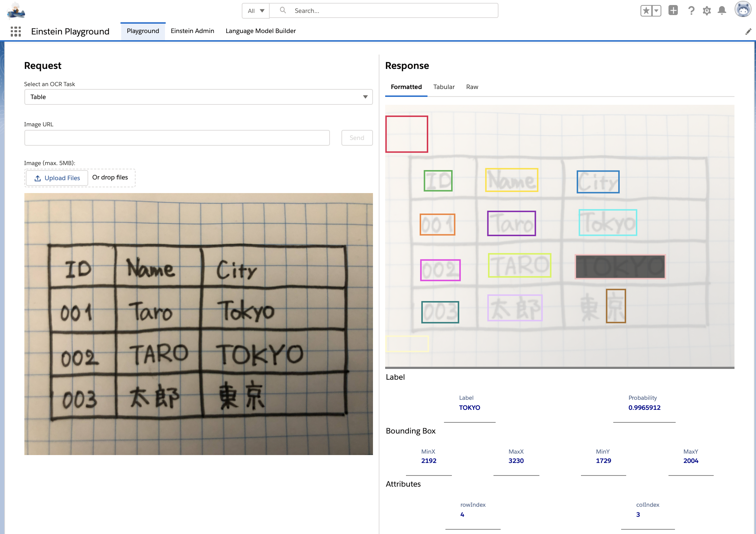
Task: Open the OCR Task dropdown showing Table
Action: 198,97
